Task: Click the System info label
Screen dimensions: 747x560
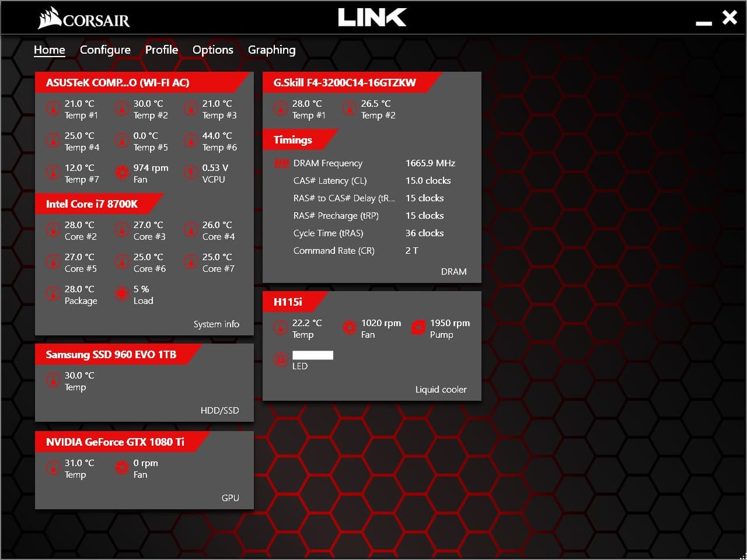Action: point(217,324)
